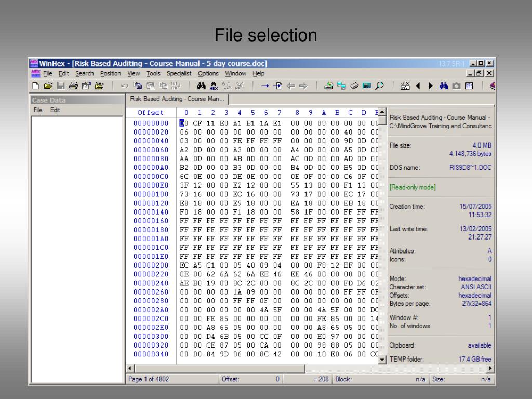Screen dimensions: 532x399
Task: Open the View menu
Action: click(x=134, y=73)
